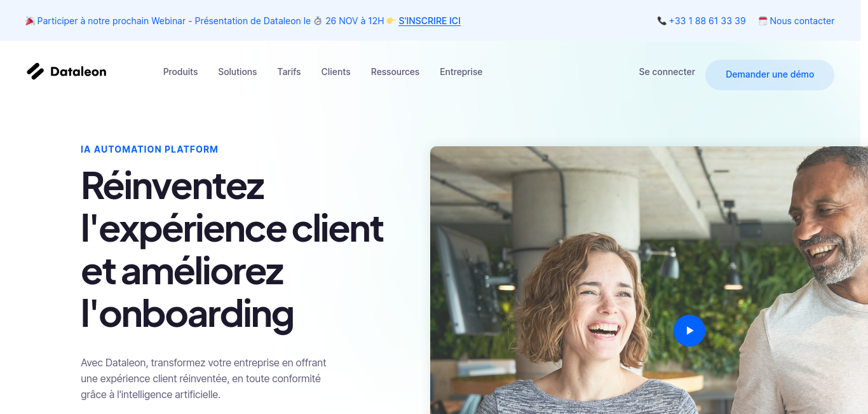868x414 pixels.
Task: Click the Dataleon logo icon
Action: tap(35, 71)
